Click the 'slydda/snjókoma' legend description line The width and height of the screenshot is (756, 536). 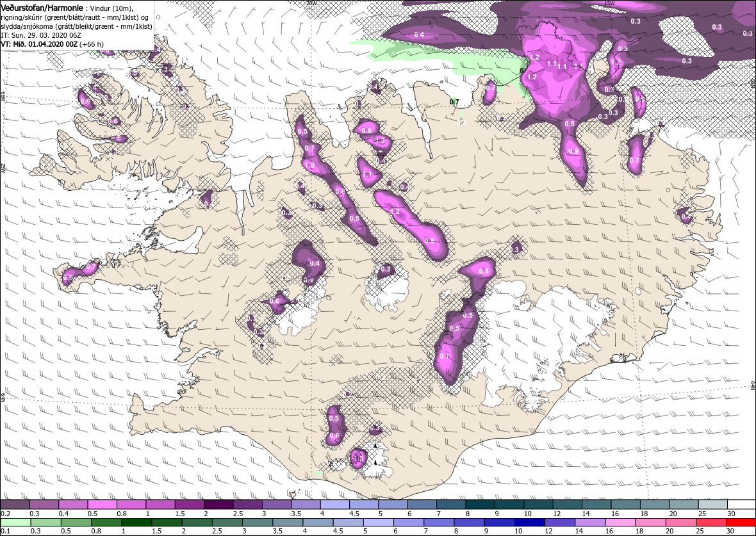coord(77,26)
